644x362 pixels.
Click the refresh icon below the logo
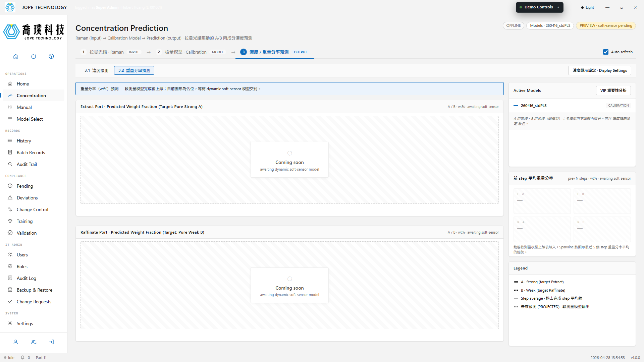pyautogui.click(x=34, y=56)
